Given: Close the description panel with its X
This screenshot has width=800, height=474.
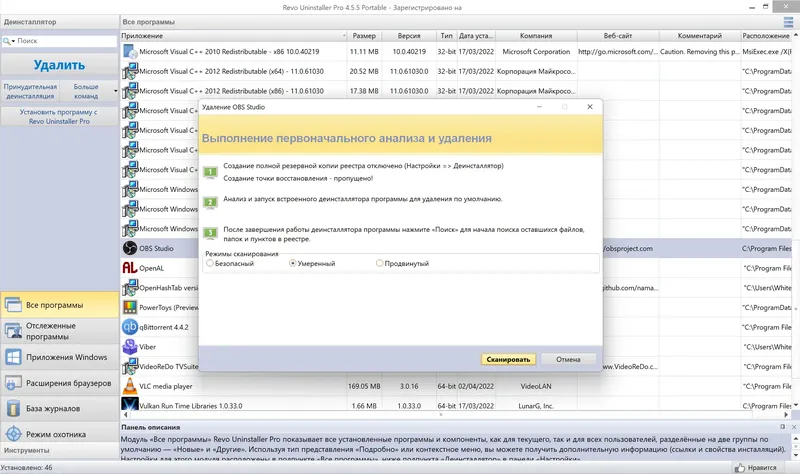Looking at the screenshot, I should pos(794,427).
